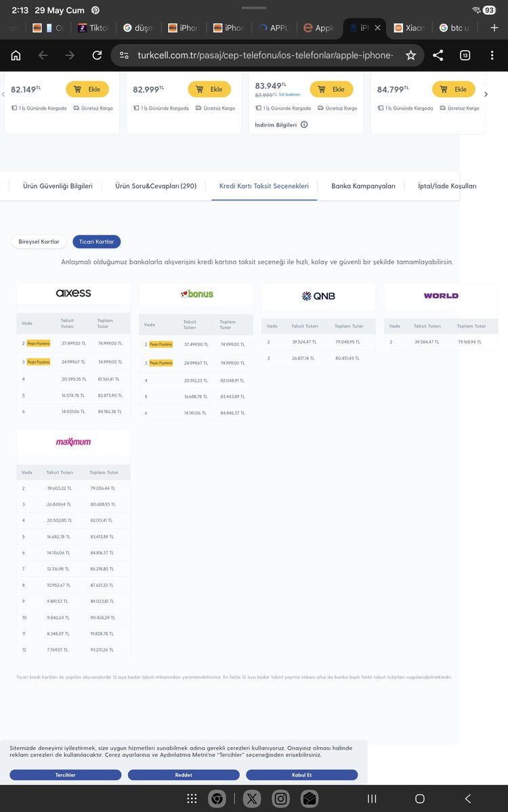This screenshot has height=812, width=508.
Task: Open the tab switcher showing 13 tabs
Action: click(465, 55)
